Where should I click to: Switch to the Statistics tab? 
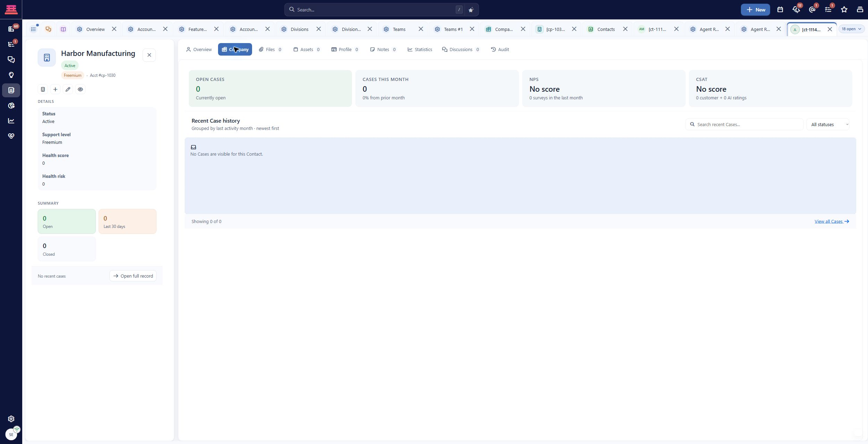point(420,49)
